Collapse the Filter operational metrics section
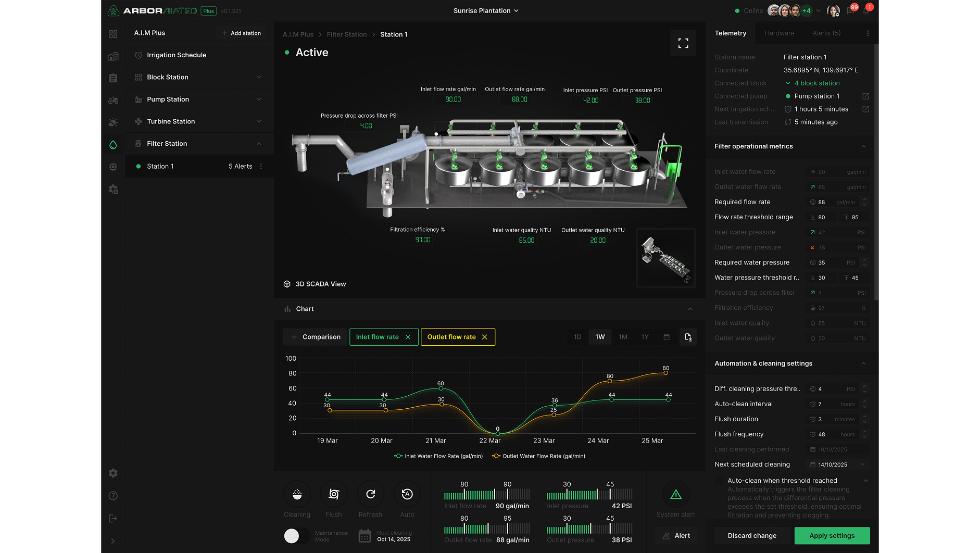Screen dimensions: 980x553 point(863,146)
